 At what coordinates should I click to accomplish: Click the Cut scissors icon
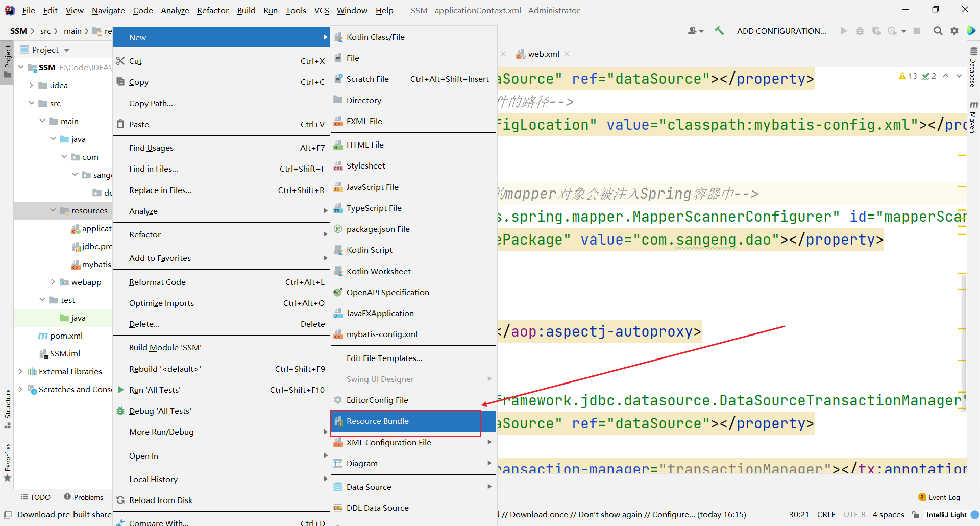[120, 61]
